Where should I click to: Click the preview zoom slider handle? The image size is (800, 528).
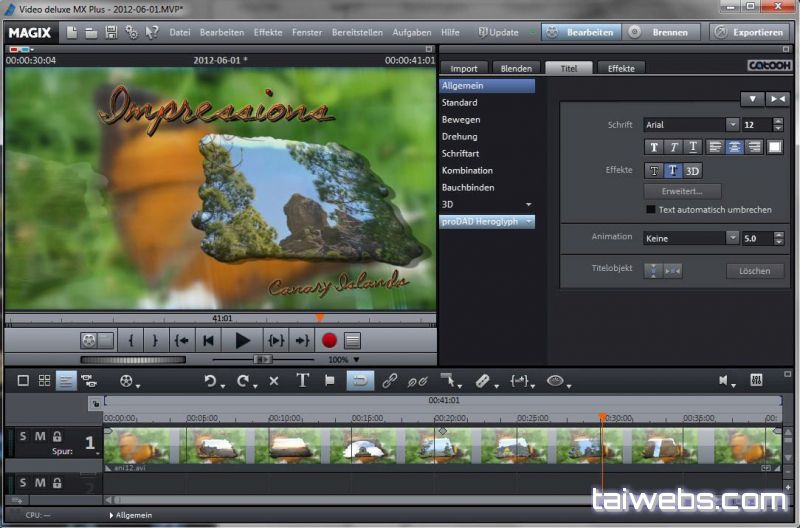point(262,359)
